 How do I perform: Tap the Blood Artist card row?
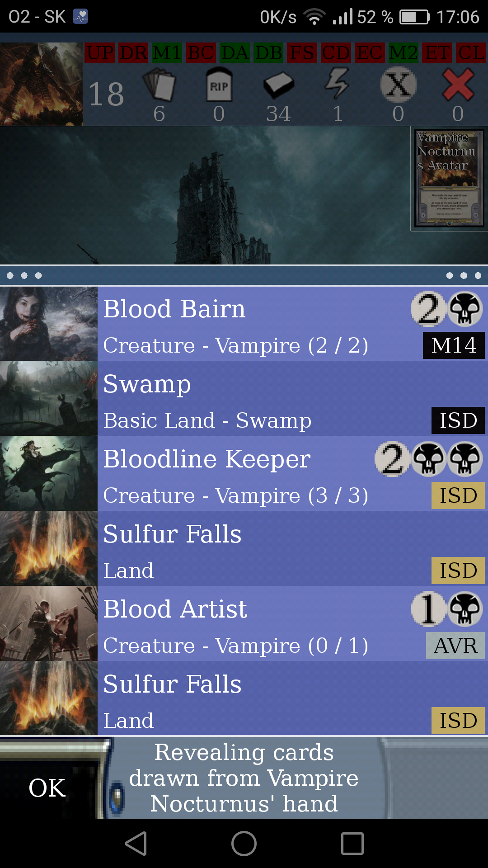coord(244,624)
